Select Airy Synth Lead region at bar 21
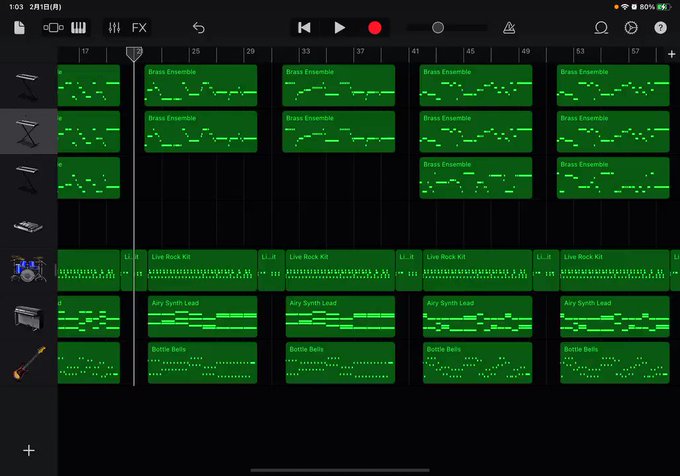The width and height of the screenshot is (680, 476). [x=203, y=317]
